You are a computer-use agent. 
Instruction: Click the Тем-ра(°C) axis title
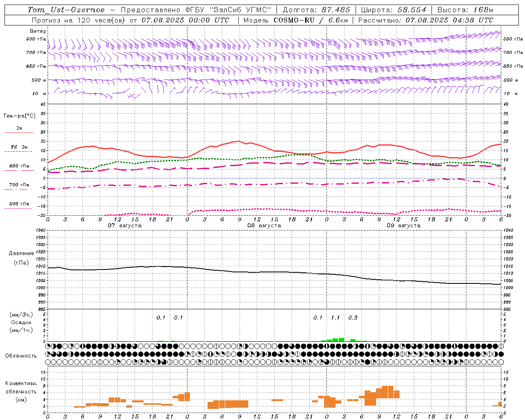(x=19, y=116)
